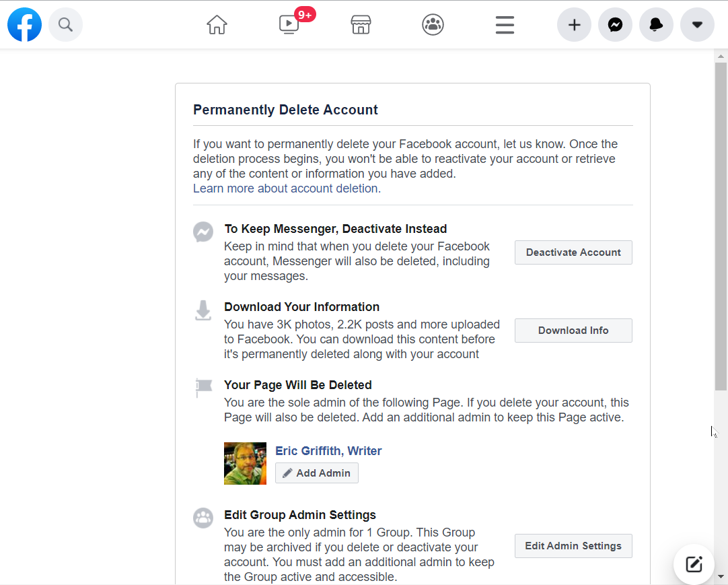Viewport: 728px width, 585px height.
Task: Open the hamburger menu in navbar
Action: coord(505,25)
